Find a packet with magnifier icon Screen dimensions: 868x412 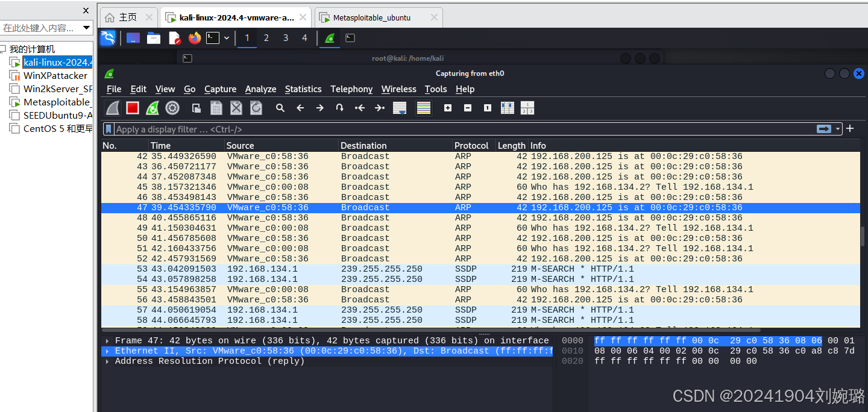280,108
